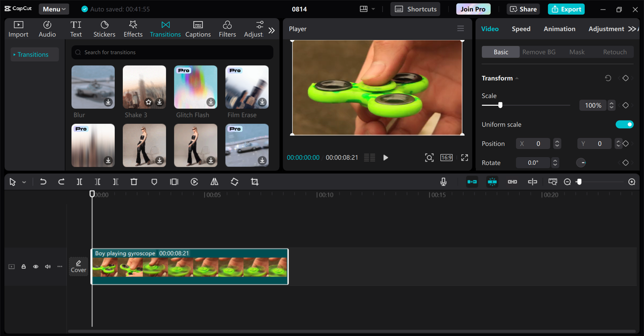
Task: Open the layout selector dropdown
Action: tap(368, 9)
